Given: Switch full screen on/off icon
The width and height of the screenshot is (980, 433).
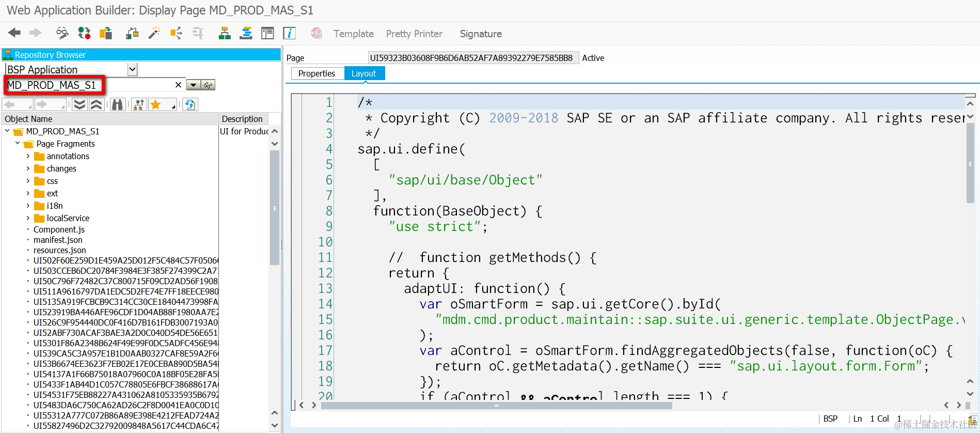Looking at the screenshot, I should point(267,34).
